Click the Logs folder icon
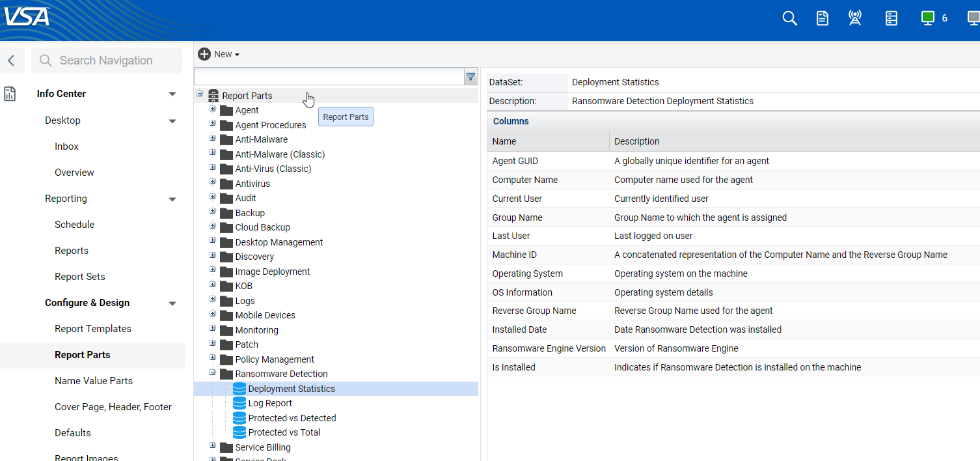Viewport: 980px width, 461px height. [226, 301]
